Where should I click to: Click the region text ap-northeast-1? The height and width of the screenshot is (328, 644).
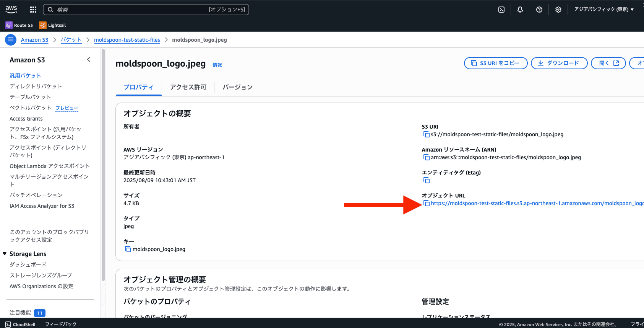tap(206, 157)
